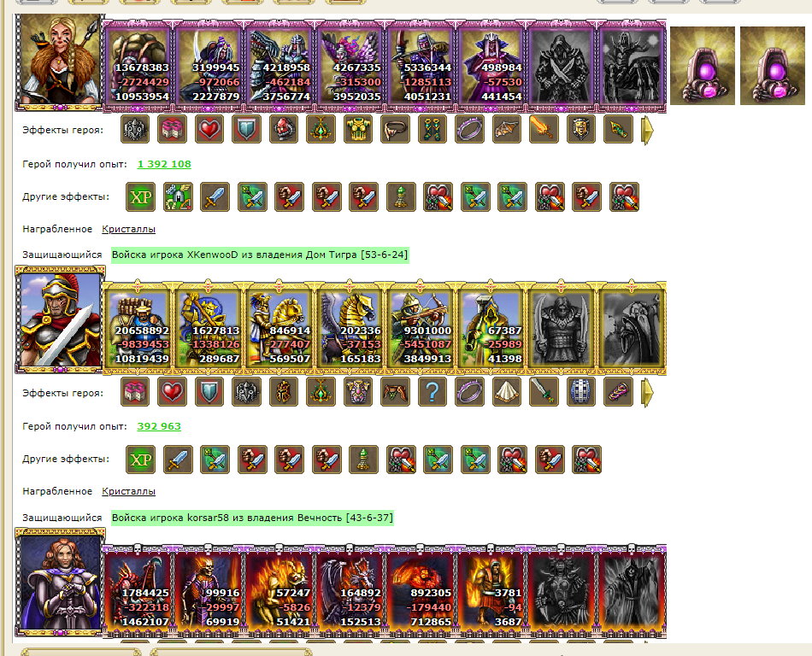The image size is (812, 656).
Task: Click the golden lion mask shield icon
Action: point(581,129)
